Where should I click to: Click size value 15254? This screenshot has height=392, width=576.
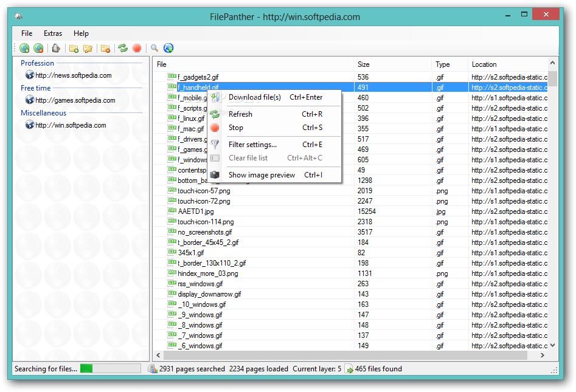click(x=367, y=211)
